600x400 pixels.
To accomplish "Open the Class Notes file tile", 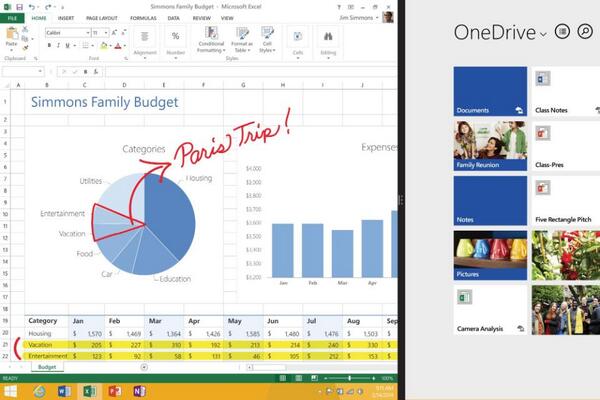I will coord(566,91).
